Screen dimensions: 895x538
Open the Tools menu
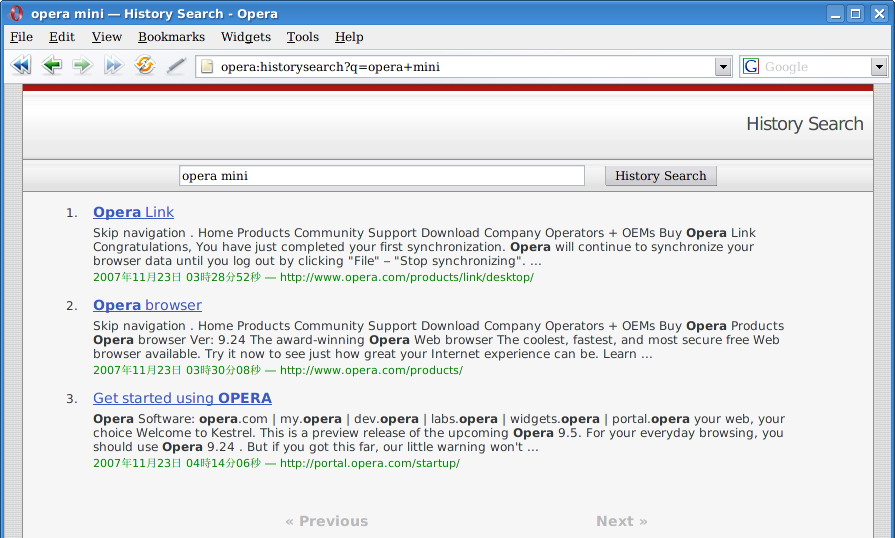pyautogui.click(x=302, y=37)
